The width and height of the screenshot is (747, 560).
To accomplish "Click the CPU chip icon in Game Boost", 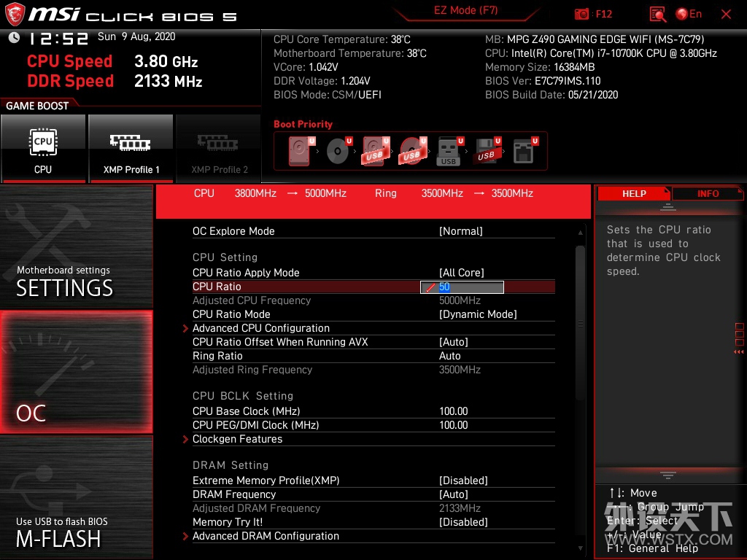I will (43, 142).
